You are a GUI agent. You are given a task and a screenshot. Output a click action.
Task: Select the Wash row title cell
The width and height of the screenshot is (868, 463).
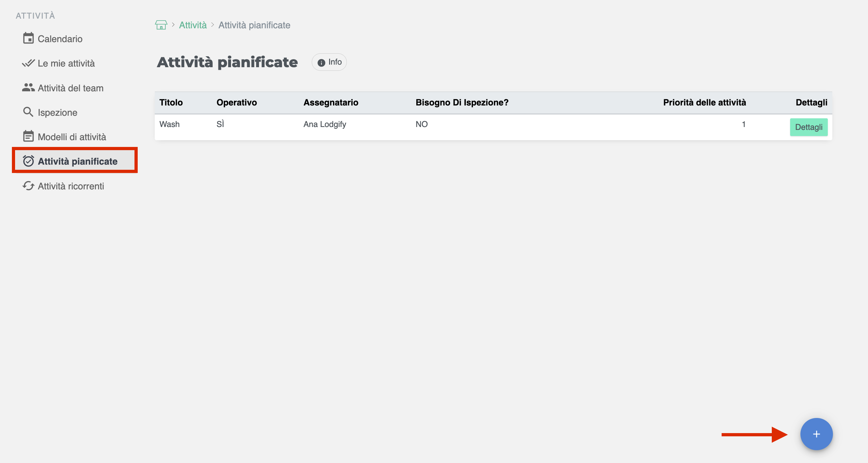[x=170, y=124]
